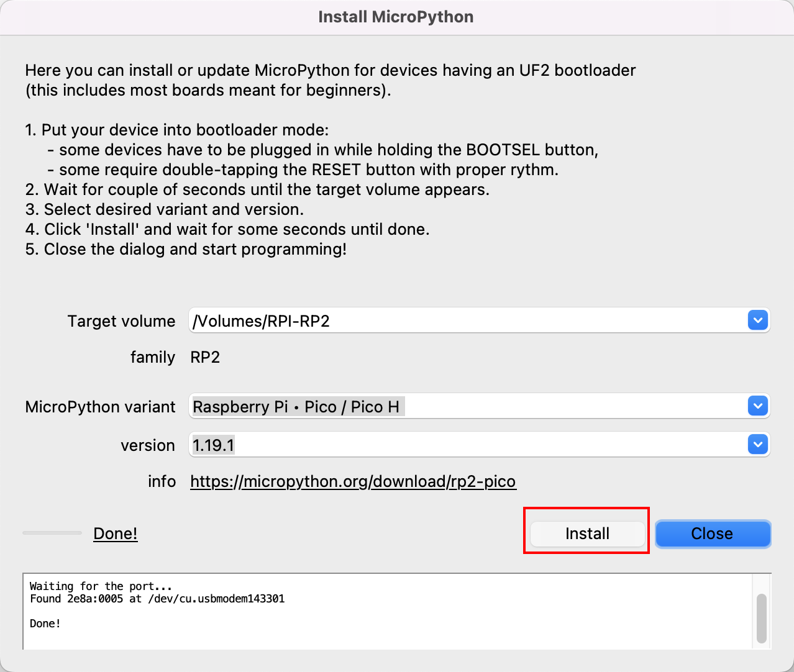Click the Install button

(587, 534)
